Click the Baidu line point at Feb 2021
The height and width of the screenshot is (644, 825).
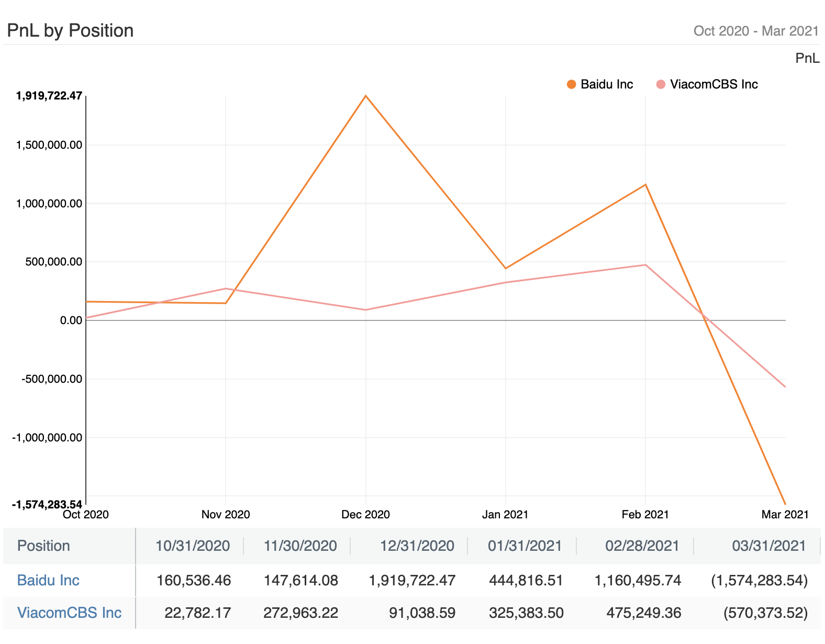point(645,184)
